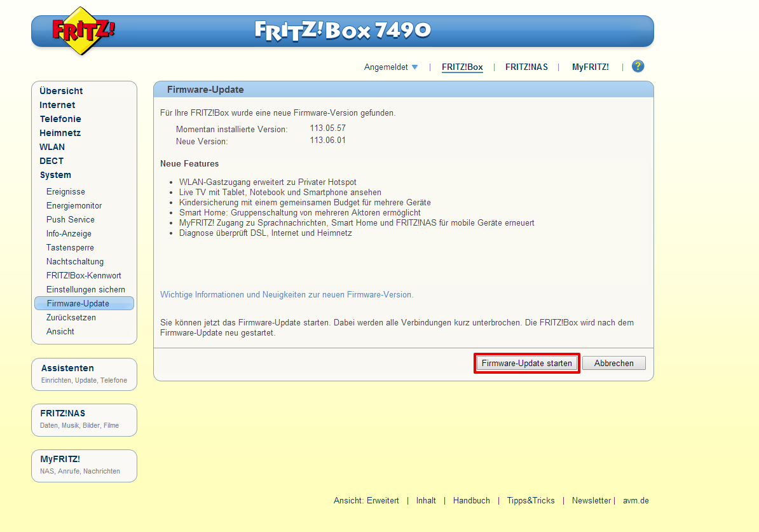Image resolution: width=759 pixels, height=532 pixels.
Task: Open link about new firmware version information
Action: [x=287, y=295]
